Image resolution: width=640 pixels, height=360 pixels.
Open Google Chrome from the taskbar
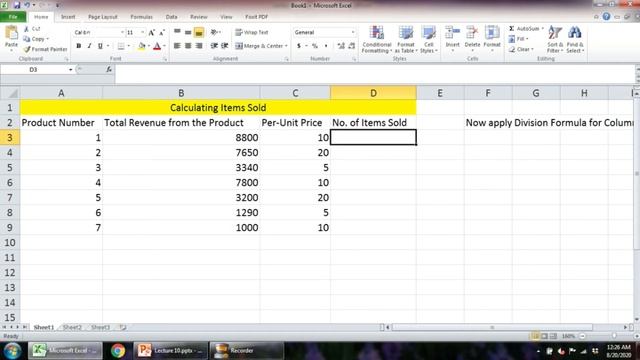(118, 351)
